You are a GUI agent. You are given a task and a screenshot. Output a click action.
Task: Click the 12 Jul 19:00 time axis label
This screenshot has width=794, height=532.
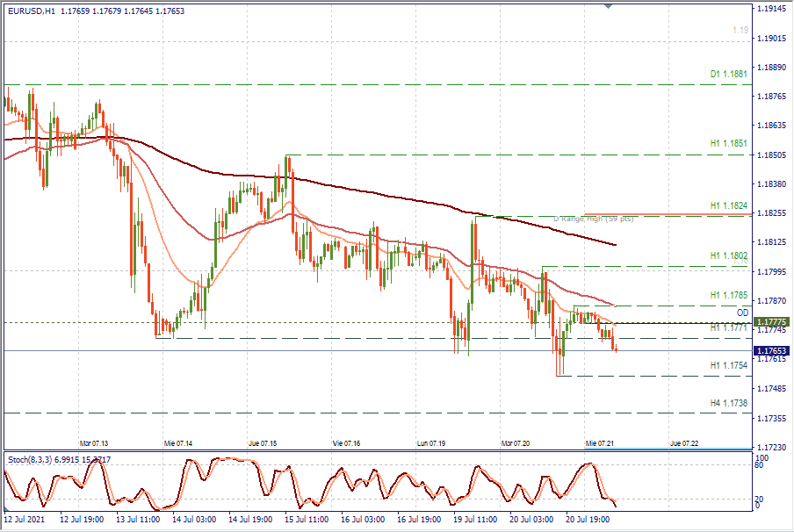pyautogui.click(x=82, y=520)
